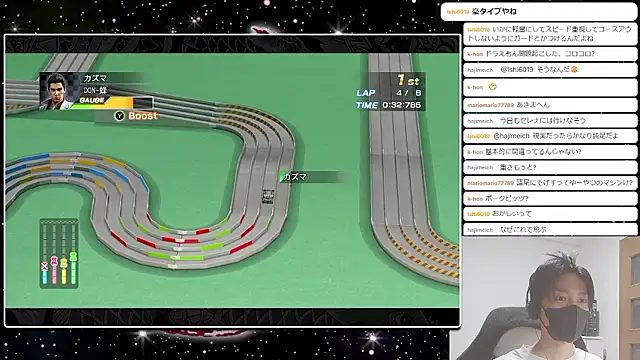640x360 pixels.
Task: Click the bottom hajimeich chat message なぜこれで
Action: 550,230
